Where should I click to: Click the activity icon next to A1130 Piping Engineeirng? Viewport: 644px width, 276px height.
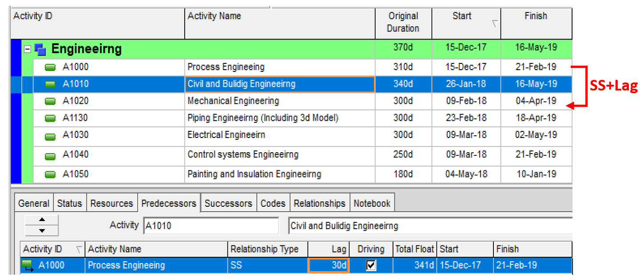click(50, 118)
